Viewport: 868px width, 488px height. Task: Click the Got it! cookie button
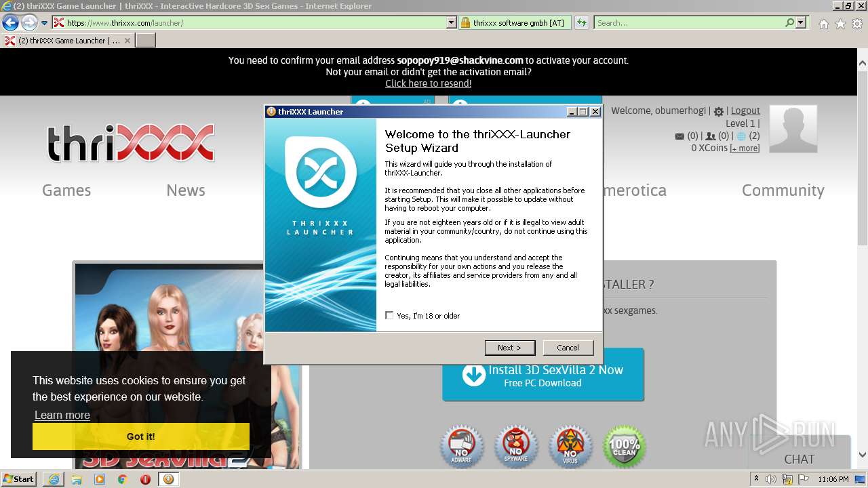click(141, 436)
